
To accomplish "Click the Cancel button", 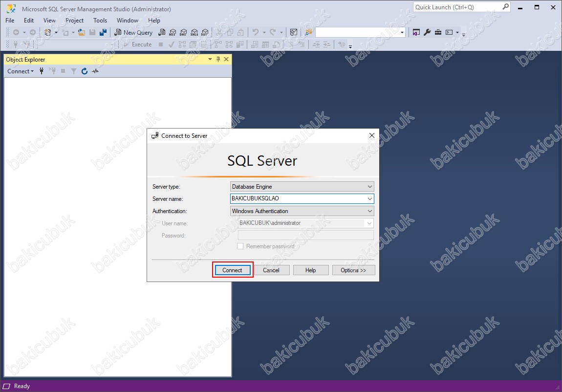I will (x=271, y=270).
